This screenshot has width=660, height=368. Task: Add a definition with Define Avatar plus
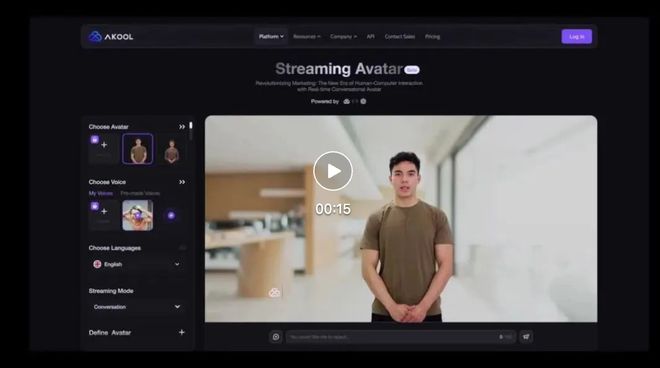[x=181, y=332]
